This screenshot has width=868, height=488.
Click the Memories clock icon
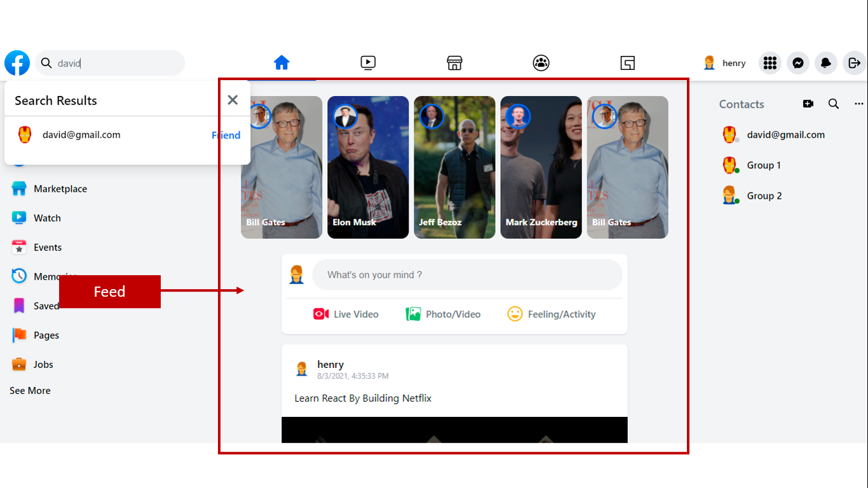click(x=19, y=276)
